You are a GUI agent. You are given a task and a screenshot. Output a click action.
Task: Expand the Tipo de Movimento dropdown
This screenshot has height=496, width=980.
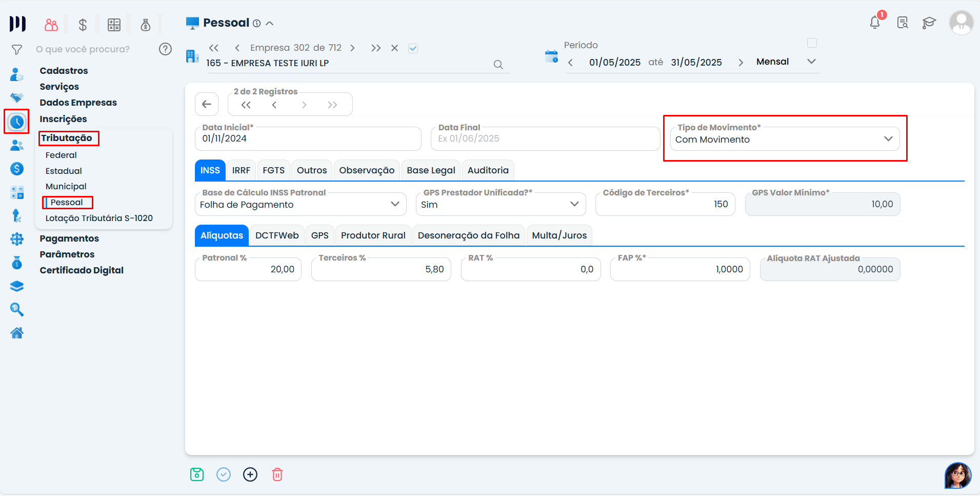[888, 139]
